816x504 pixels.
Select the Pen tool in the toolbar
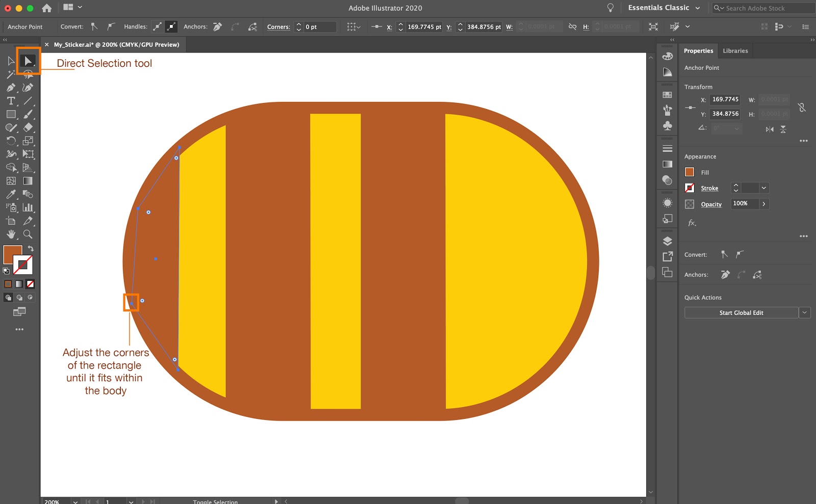[10, 87]
